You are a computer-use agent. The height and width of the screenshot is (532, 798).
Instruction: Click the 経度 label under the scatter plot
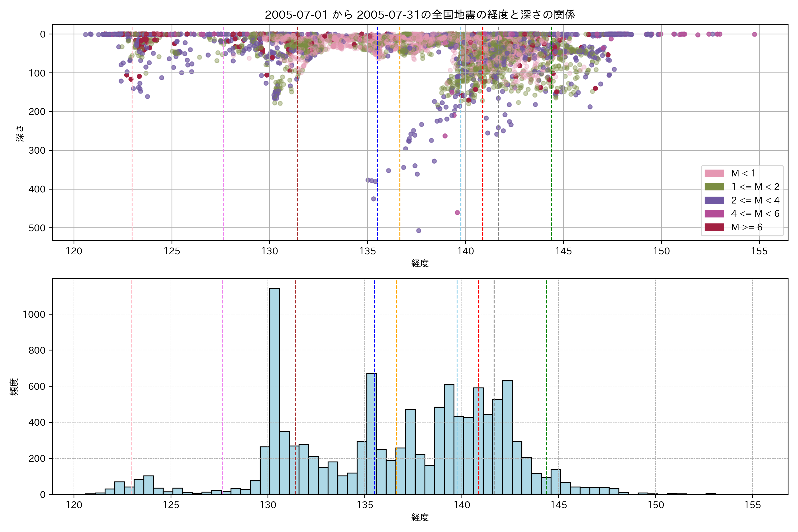[420, 263]
